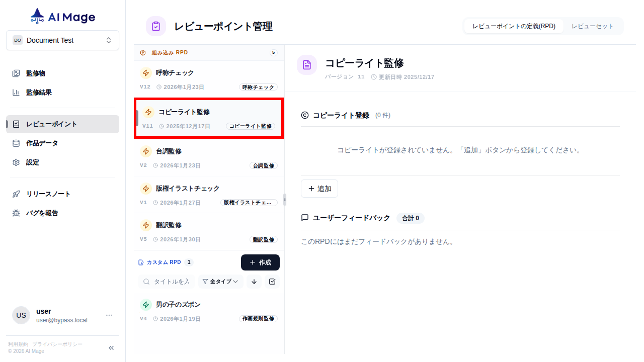Click the 翻訳監修 lightning bolt icon
The width and height of the screenshot is (644, 362).
coord(146,225)
